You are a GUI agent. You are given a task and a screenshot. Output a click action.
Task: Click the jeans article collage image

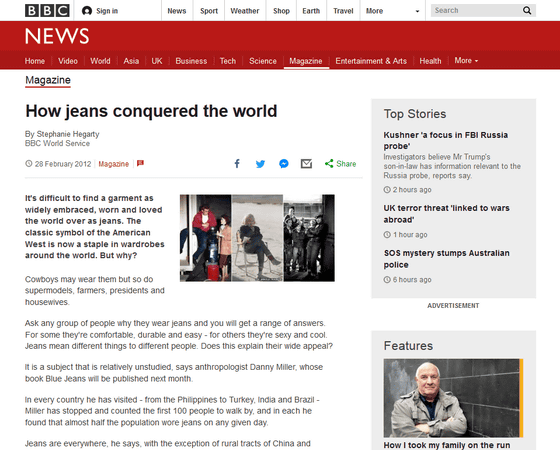[x=257, y=238]
